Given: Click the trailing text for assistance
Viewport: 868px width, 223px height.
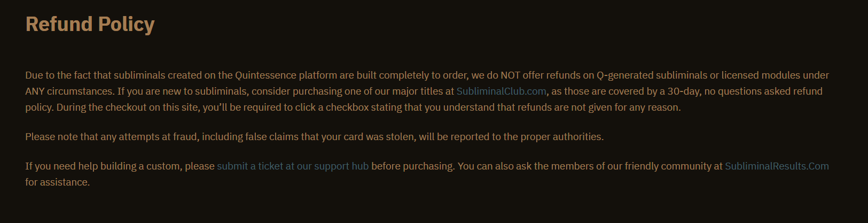Looking at the screenshot, I should pyautogui.click(x=58, y=182).
